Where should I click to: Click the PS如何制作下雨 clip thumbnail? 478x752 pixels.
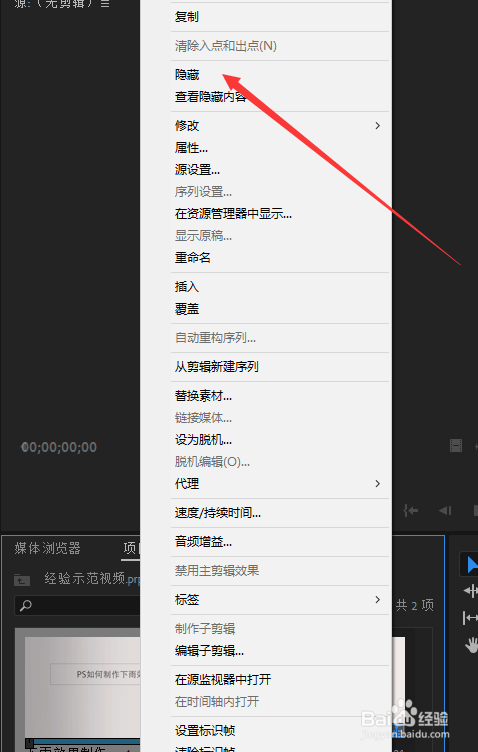click(83, 686)
